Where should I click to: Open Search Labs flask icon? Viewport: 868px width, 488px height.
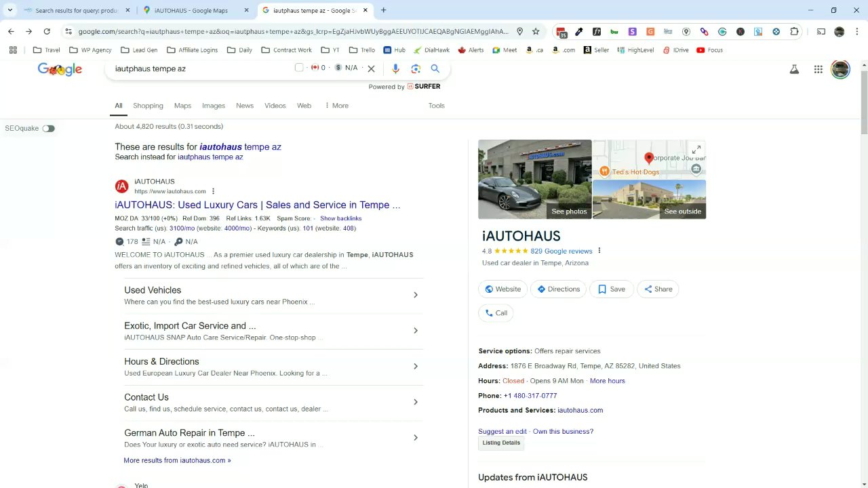(x=794, y=69)
